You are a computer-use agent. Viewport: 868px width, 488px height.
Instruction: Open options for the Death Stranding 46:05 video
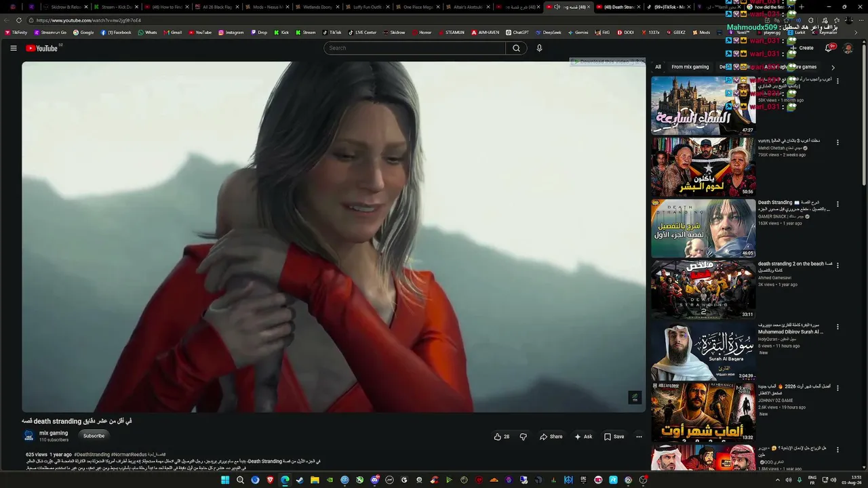(837, 204)
